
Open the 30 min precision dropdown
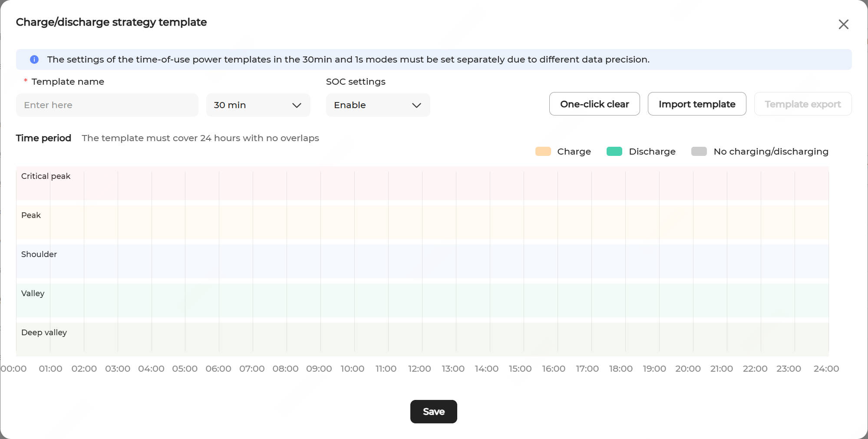click(257, 105)
